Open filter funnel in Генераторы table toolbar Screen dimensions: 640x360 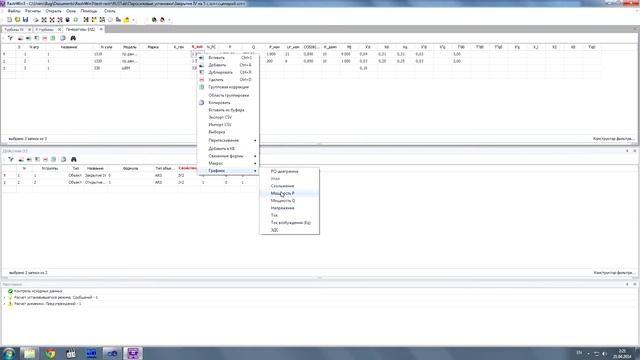click(x=11, y=38)
